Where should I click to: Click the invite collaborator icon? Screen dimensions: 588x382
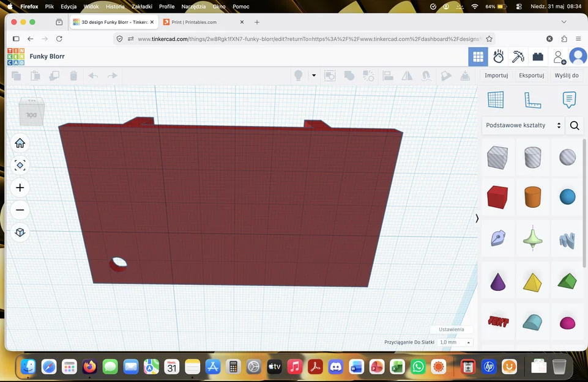pyautogui.click(x=559, y=57)
